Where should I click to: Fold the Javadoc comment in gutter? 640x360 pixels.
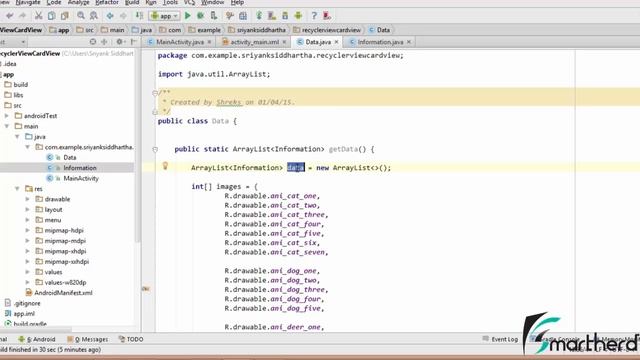(155, 93)
